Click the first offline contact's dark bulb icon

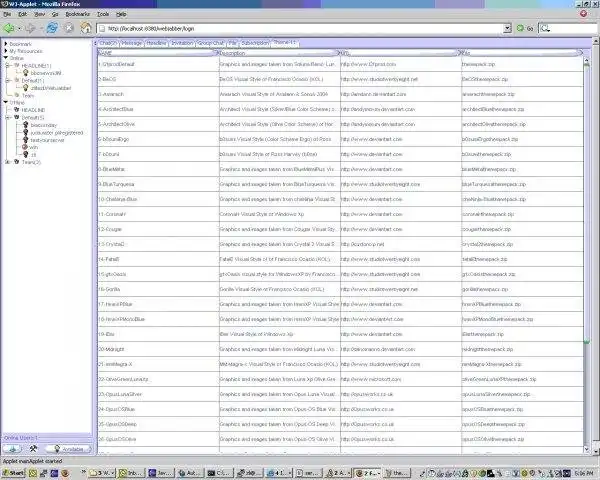coord(26,124)
